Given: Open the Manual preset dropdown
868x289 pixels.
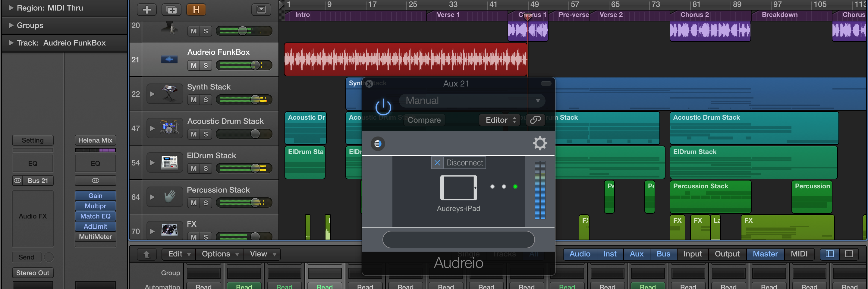Looking at the screenshot, I should tap(472, 100).
